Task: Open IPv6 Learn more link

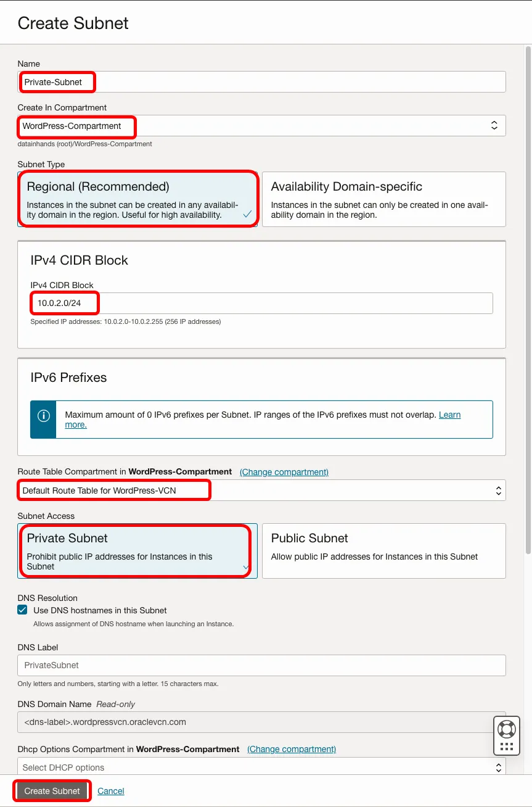Action: 449,415
